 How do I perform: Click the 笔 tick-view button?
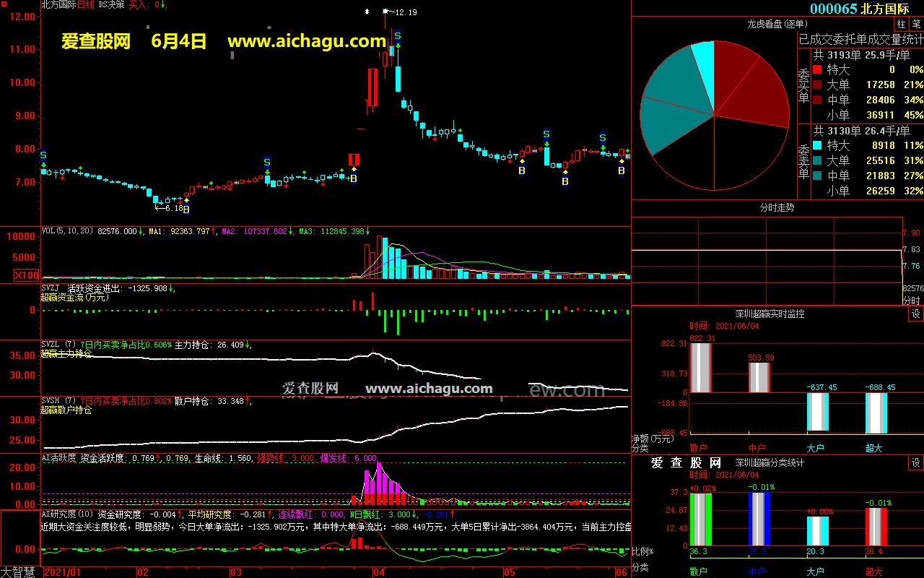[x=916, y=25]
